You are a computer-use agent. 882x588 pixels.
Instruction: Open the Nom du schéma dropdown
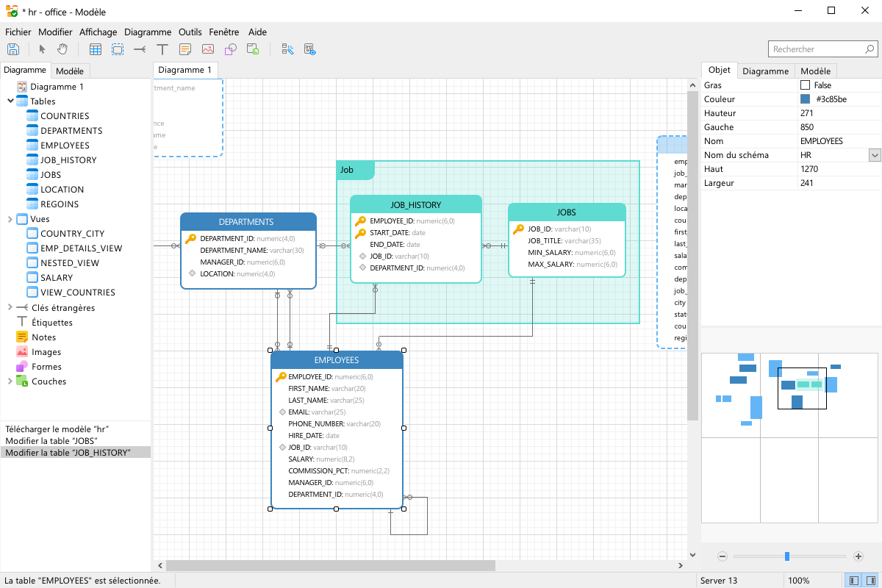[875, 155]
